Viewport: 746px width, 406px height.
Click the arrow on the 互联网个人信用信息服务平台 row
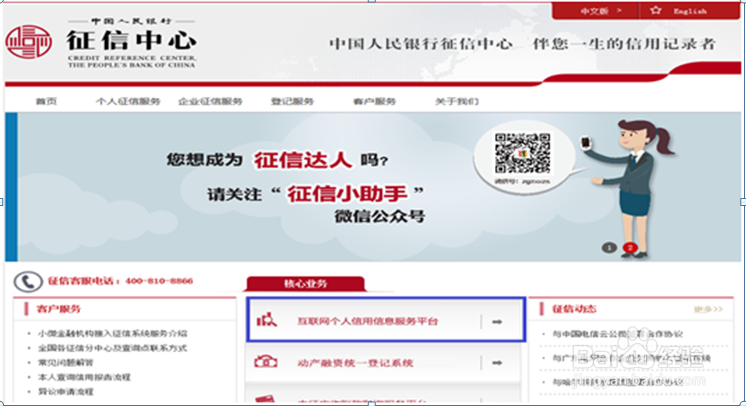pos(497,322)
